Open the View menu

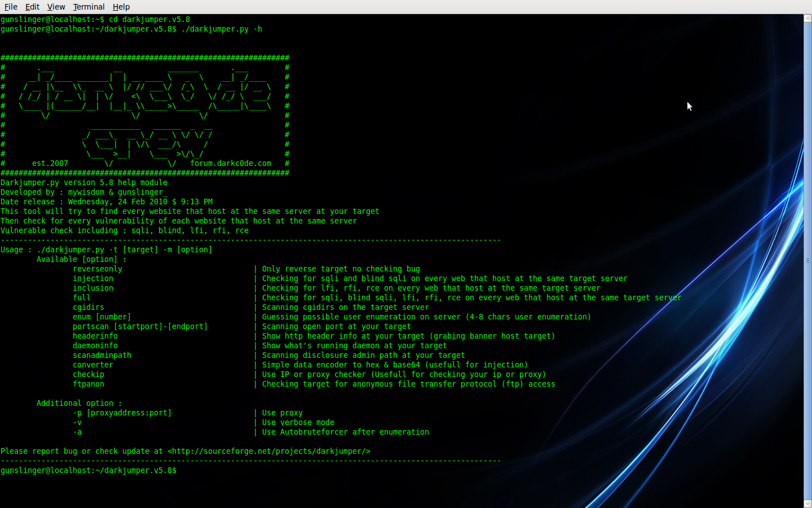coord(56,7)
